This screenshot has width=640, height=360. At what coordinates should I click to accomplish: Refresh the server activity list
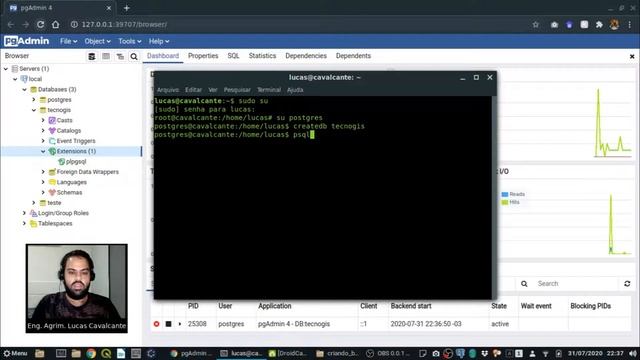(x=627, y=284)
